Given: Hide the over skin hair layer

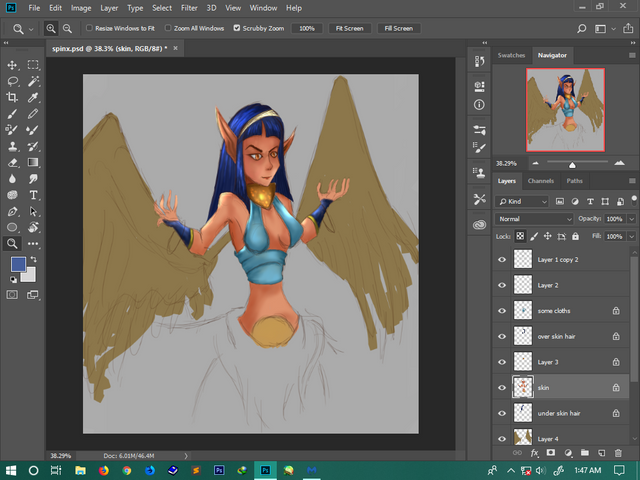Looking at the screenshot, I should tap(502, 336).
